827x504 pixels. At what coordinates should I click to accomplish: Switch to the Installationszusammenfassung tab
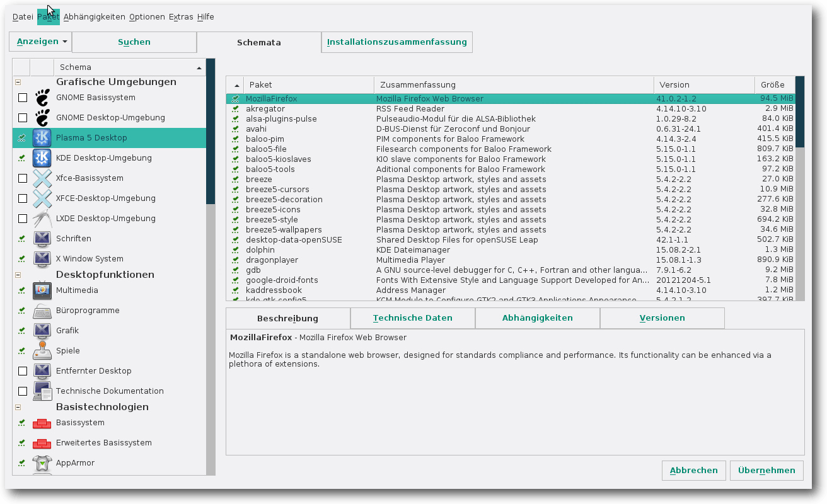pos(397,42)
